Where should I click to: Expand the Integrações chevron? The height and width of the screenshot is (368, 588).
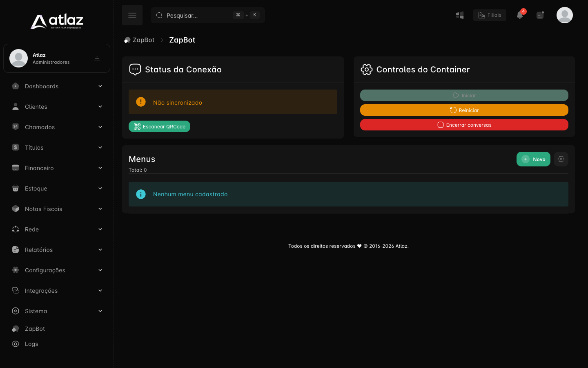pyautogui.click(x=100, y=291)
